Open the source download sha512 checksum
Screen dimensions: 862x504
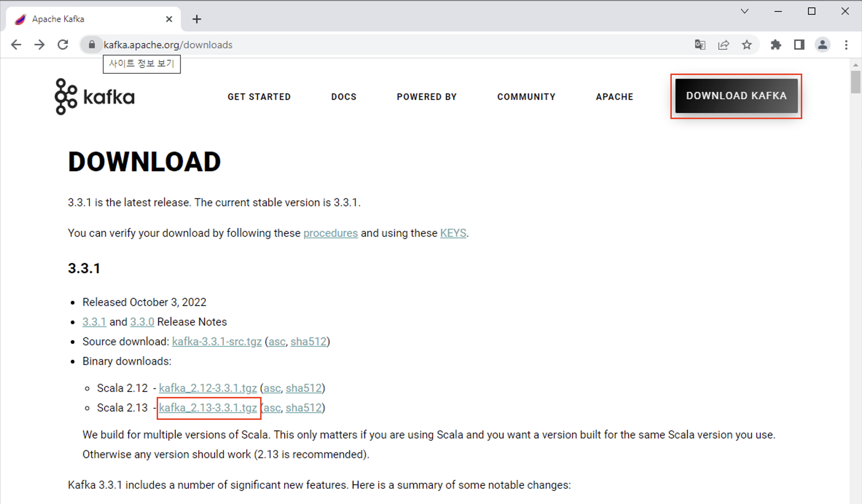point(308,342)
